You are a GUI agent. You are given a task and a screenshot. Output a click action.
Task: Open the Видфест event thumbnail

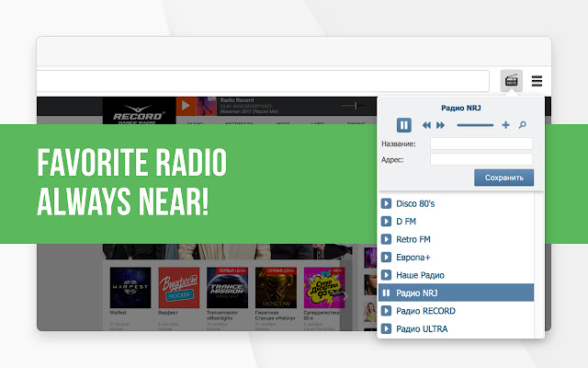pos(179,288)
